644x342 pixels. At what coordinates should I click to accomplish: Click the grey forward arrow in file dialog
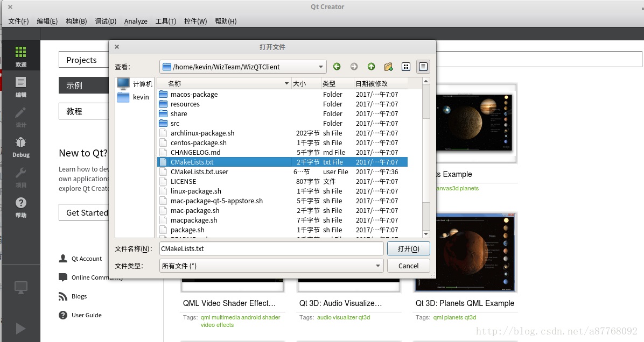354,67
